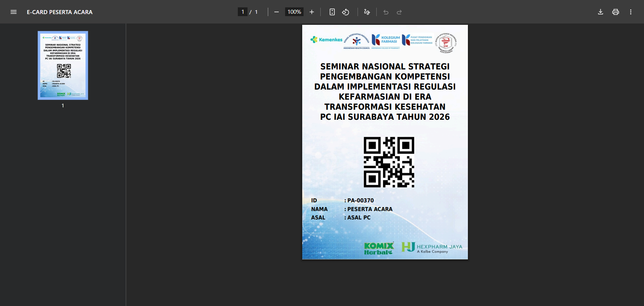This screenshot has height=306, width=644.
Task: Click the 100% zoom level field
Action: [x=294, y=12]
